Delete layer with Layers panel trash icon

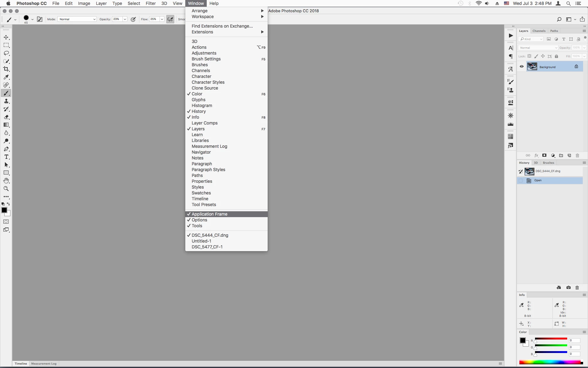pos(577,155)
